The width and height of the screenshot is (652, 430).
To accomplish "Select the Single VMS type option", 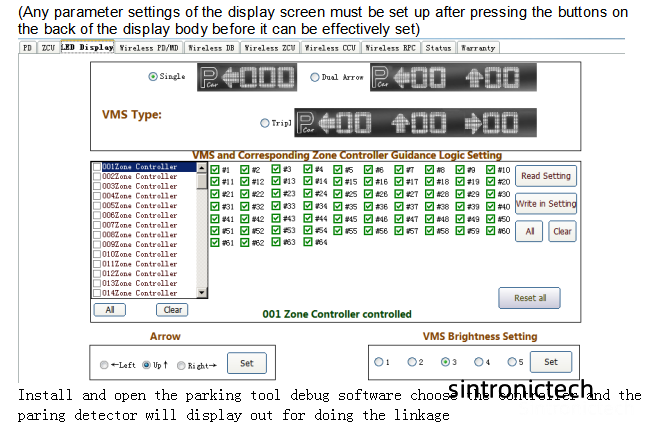I will (153, 77).
